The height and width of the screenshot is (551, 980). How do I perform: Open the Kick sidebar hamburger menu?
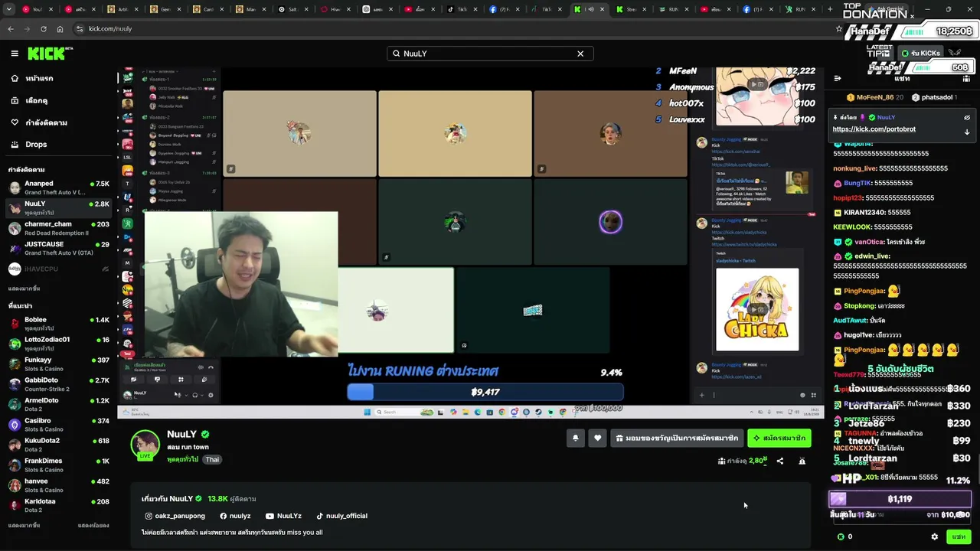[x=15, y=54]
